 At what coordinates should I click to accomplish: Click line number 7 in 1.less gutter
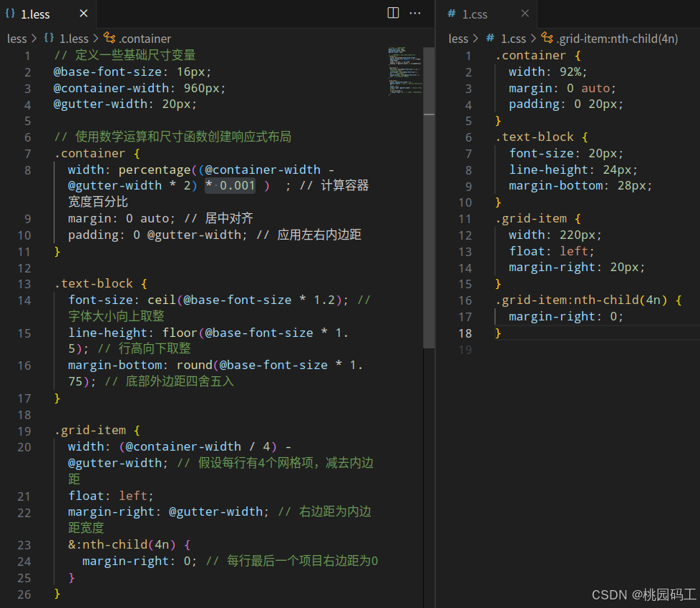point(28,154)
